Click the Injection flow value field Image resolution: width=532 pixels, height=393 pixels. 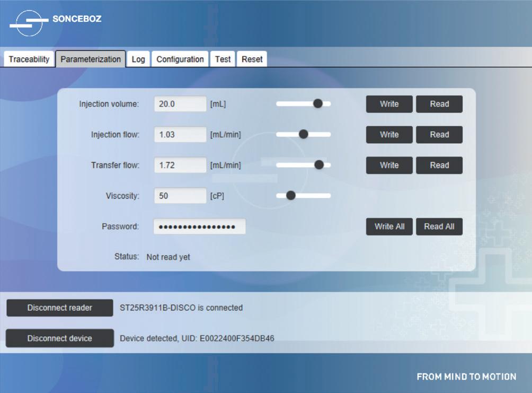coord(180,135)
